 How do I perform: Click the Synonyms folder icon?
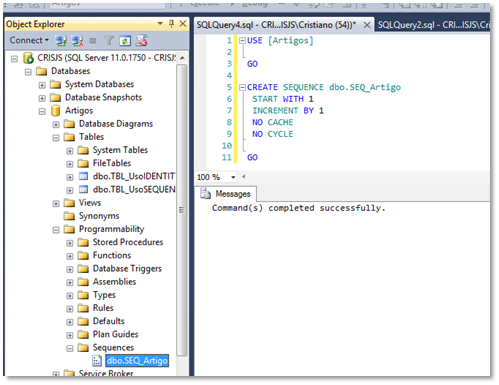click(x=69, y=216)
